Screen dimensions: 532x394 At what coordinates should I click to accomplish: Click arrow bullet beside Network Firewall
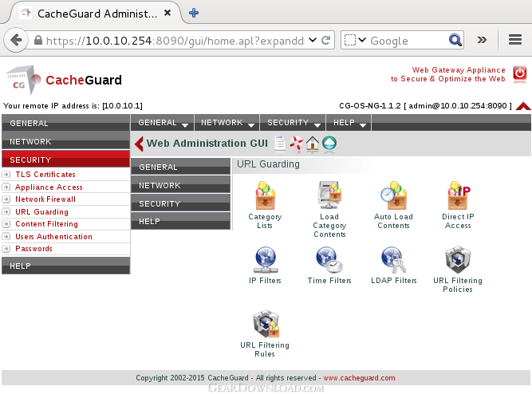[x=6, y=199]
